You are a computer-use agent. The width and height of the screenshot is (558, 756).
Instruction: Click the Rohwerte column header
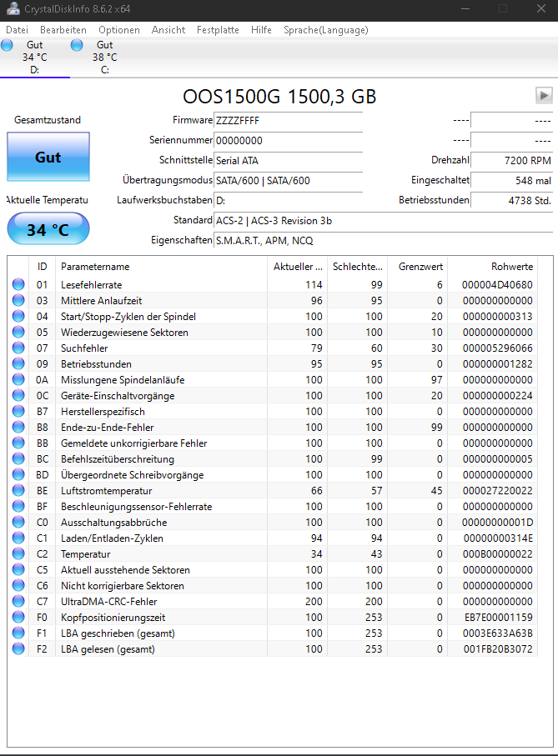click(x=492, y=267)
